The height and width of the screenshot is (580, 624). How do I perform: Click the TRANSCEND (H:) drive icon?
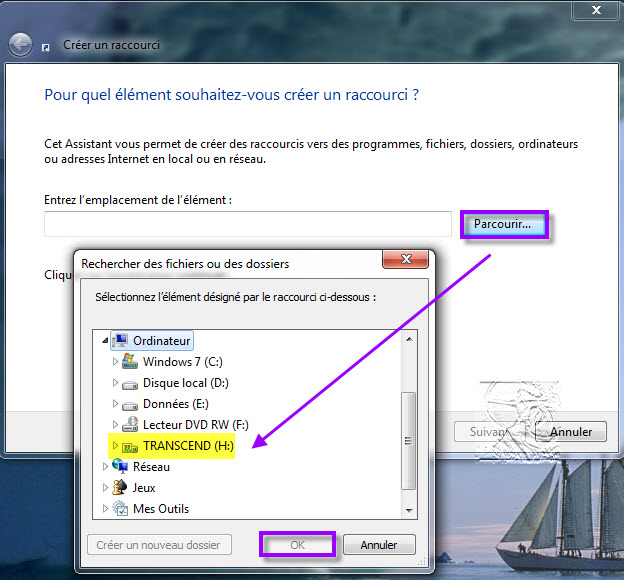[x=130, y=446]
